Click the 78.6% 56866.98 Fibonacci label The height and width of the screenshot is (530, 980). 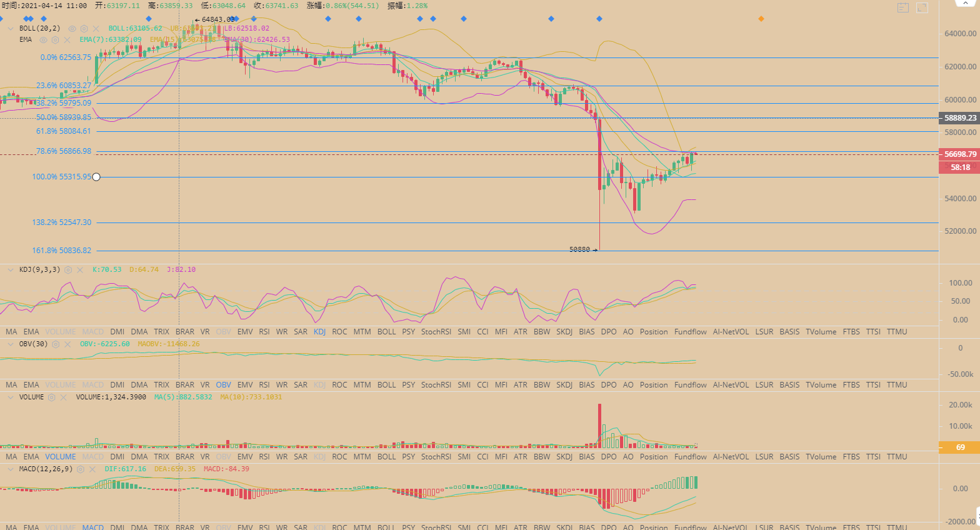tap(64, 151)
